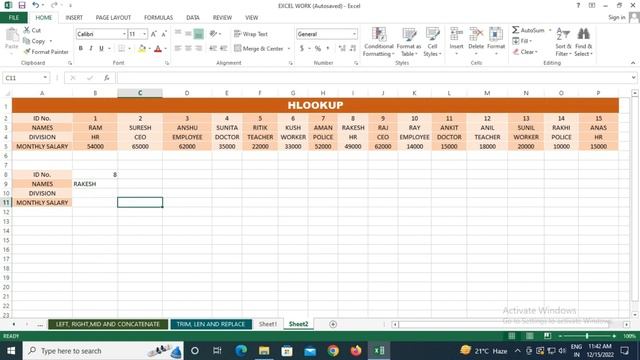This screenshot has height=360, width=640.
Task: Open the cell borders dropdown
Action: pyautogui.click(x=130, y=49)
